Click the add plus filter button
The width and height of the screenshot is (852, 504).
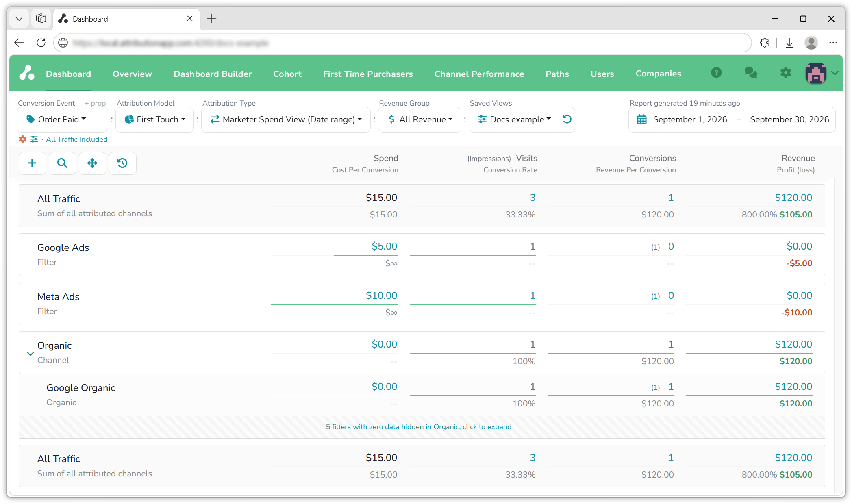coord(32,163)
